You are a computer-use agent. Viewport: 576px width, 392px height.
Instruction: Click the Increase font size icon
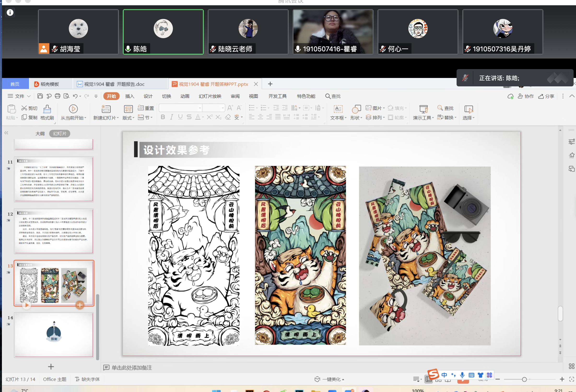230,108
